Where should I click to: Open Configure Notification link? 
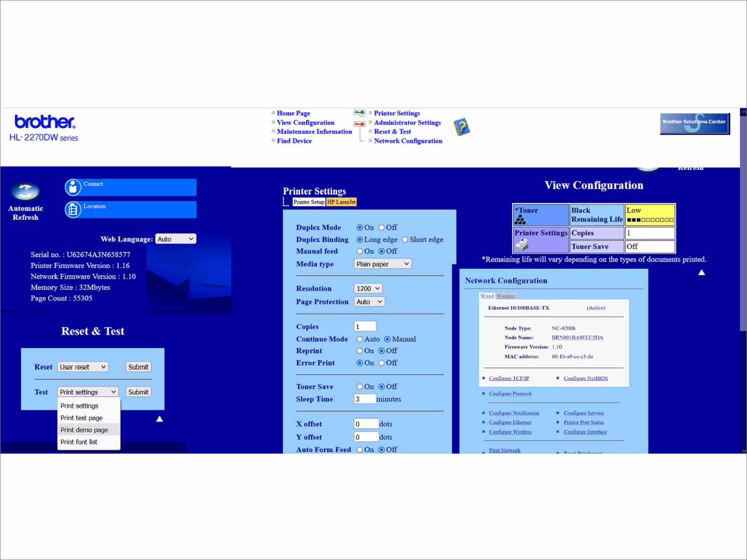(x=514, y=413)
